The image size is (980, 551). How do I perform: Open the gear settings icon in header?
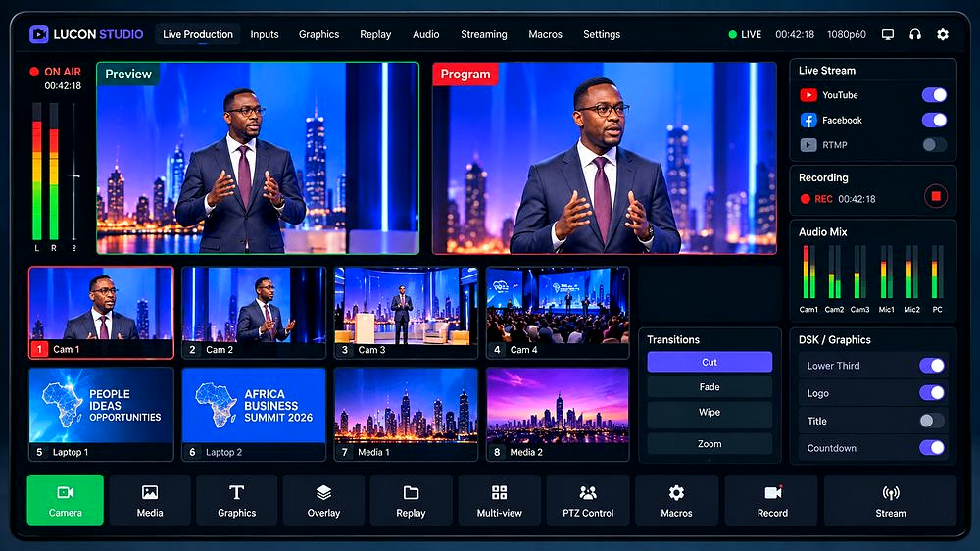pyautogui.click(x=943, y=34)
